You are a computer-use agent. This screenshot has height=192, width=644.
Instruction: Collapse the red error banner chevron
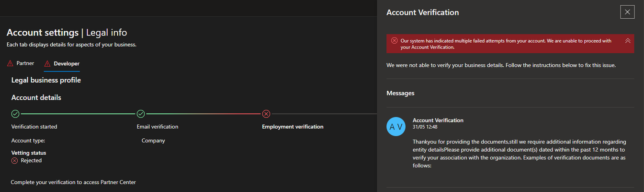628,41
